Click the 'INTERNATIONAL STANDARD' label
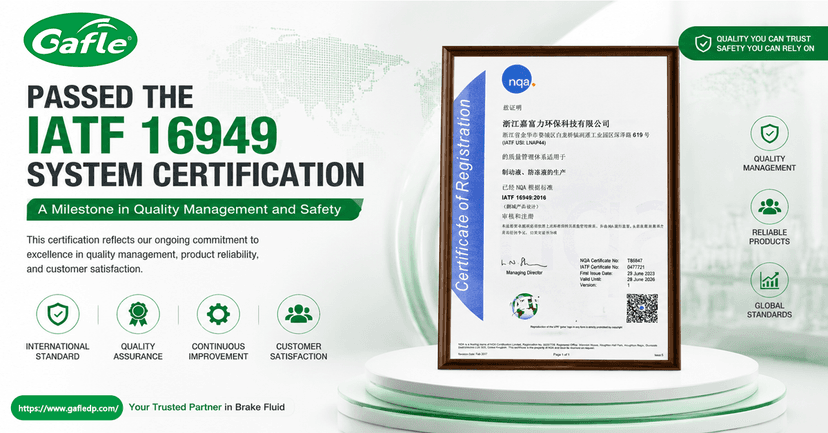The width and height of the screenshot is (828, 433). [58, 351]
